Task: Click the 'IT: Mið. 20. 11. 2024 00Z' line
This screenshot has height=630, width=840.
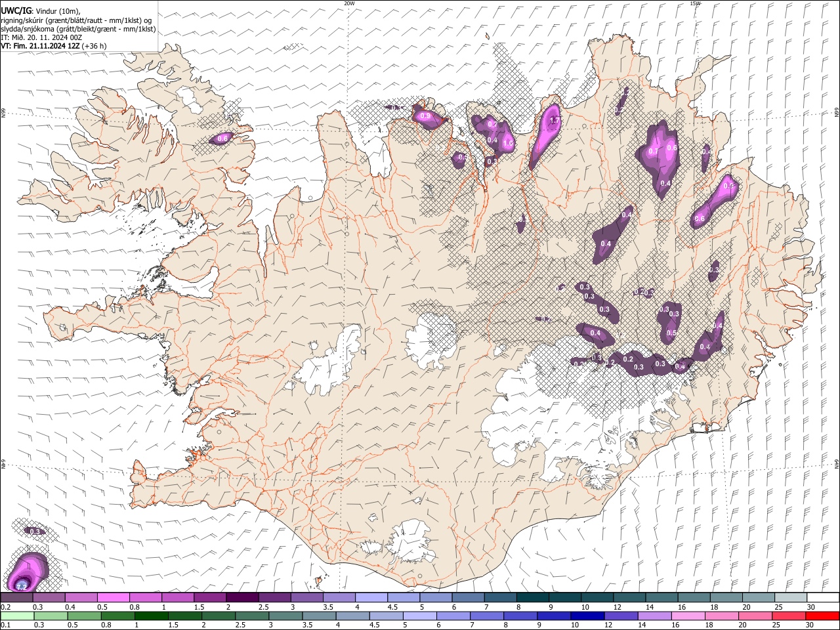Action: point(41,37)
